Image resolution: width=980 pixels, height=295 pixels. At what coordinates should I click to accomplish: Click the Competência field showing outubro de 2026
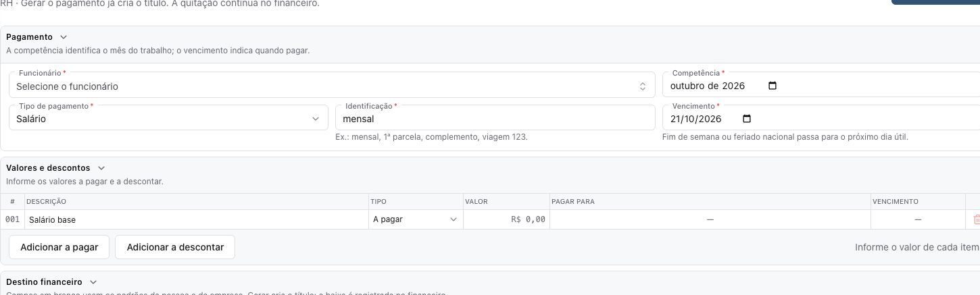[821, 84]
